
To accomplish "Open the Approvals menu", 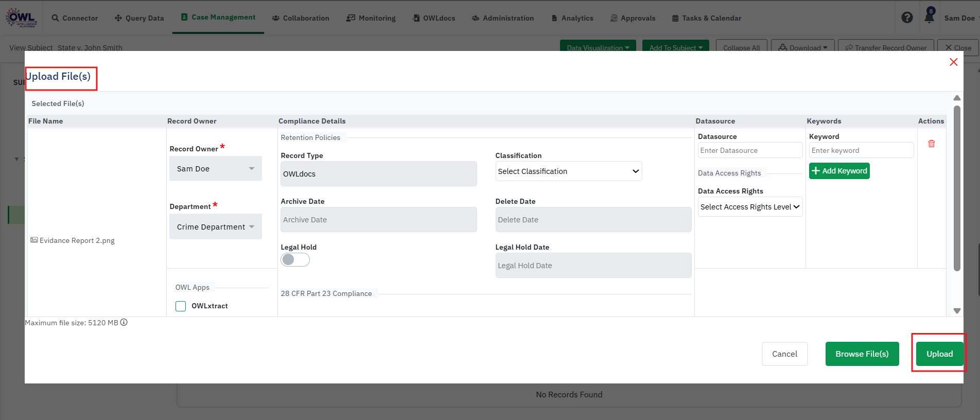I will click(x=633, y=18).
